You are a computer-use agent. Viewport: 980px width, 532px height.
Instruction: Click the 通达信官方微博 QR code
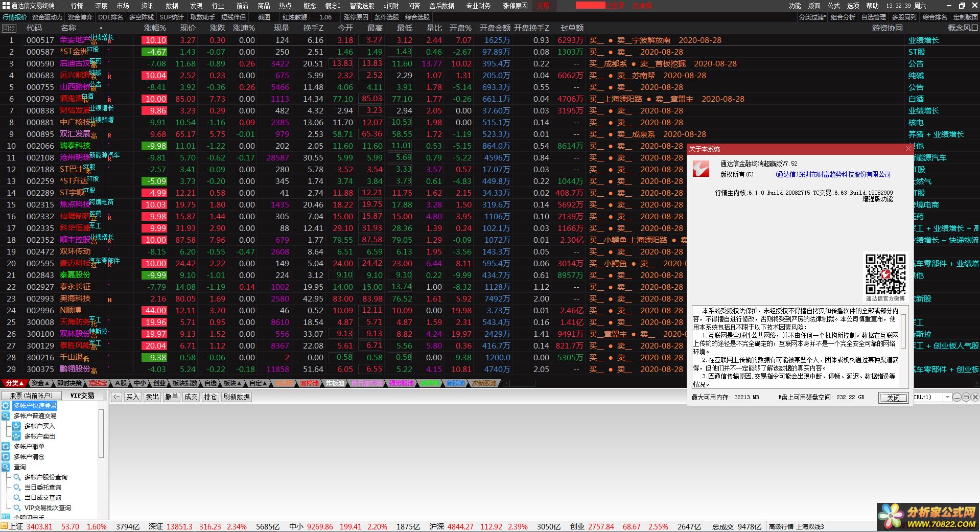pyautogui.click(x=885, y=273)
